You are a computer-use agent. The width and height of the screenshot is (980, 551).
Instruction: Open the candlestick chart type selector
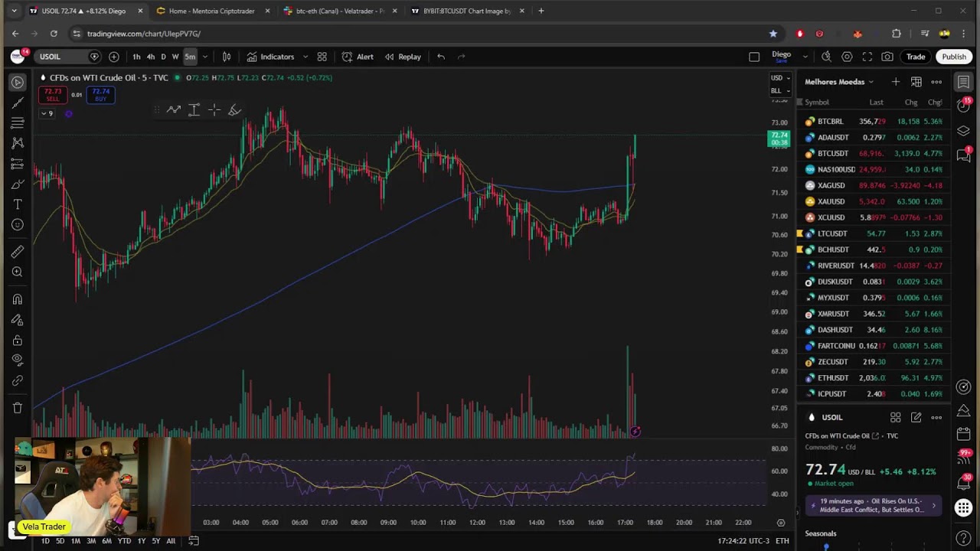coord(227,57)
